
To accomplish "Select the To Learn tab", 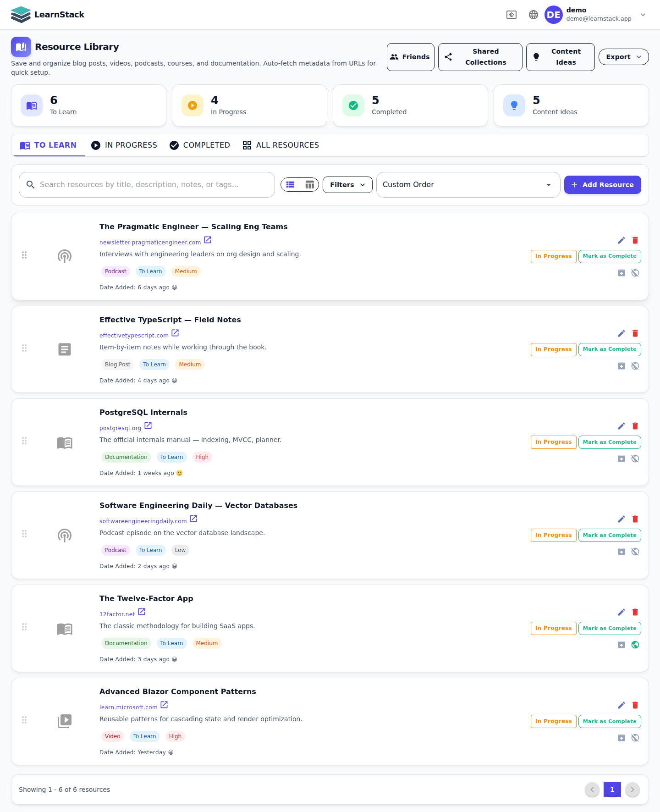I will [48, 145].
